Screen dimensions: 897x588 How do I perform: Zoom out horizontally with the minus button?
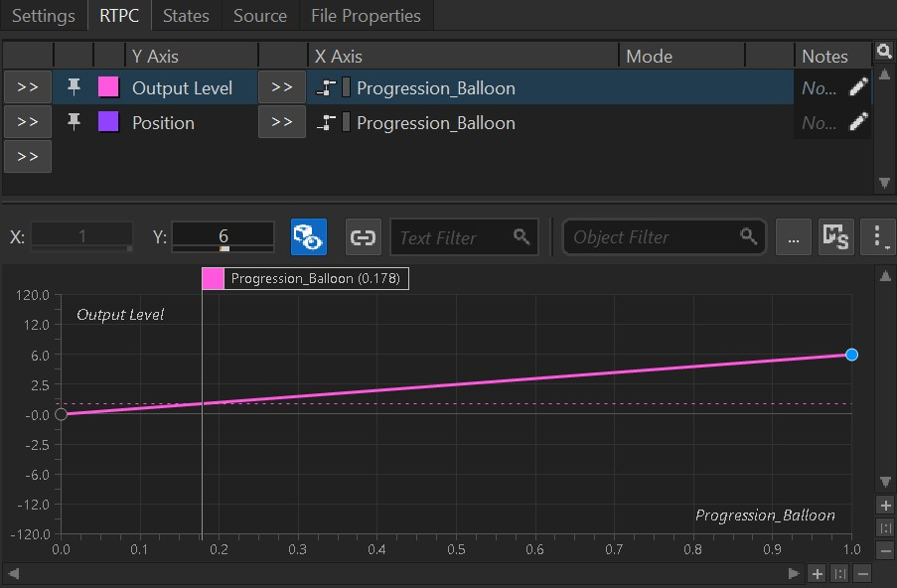[862, 573]
